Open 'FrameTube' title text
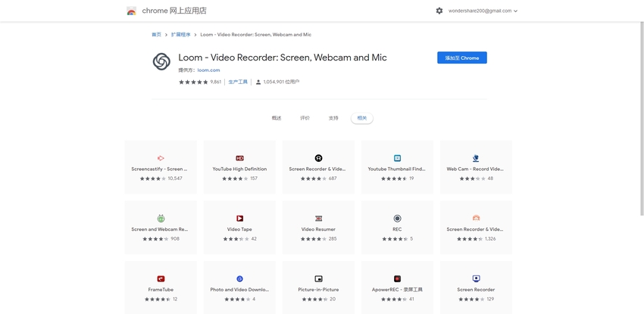Image resolution: width=644 pixels, height=314 pixels. [161, 289]
